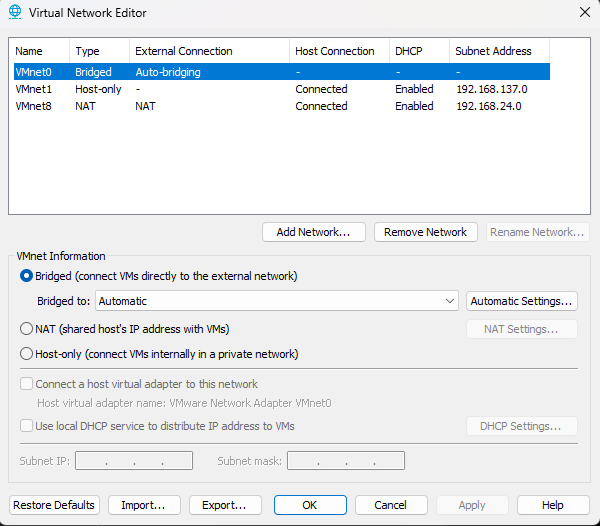Image resolution: width=600 pixels, height=526 pixels.
Task: Click the Import button
Action: (x=143, y=505)
